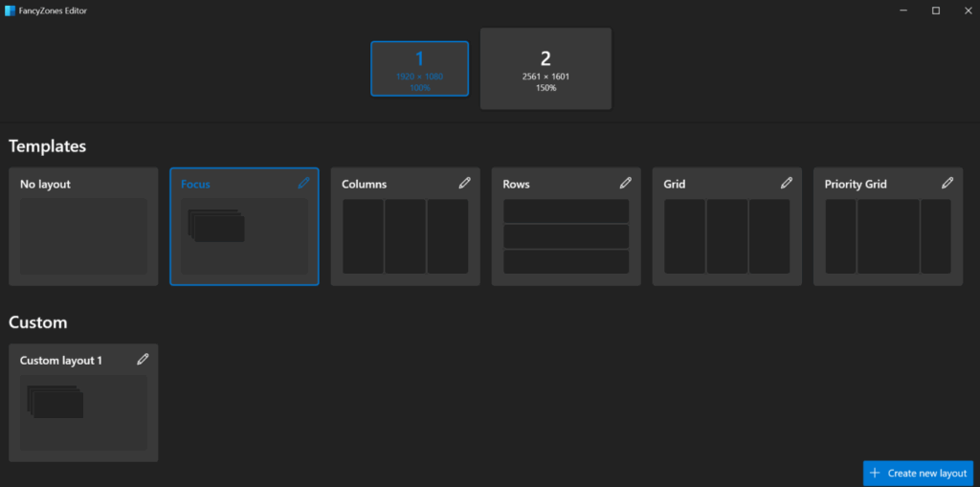Apply Custom layout 1
Image resolution: width=980 pixels, height=487 pixels.
point(83,403)
